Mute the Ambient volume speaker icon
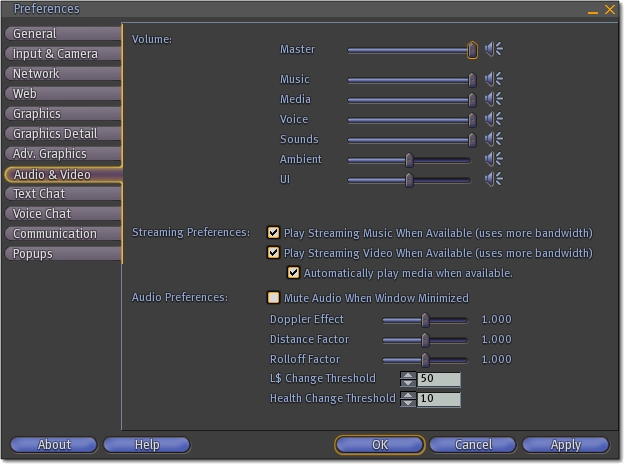 [493, 159]
